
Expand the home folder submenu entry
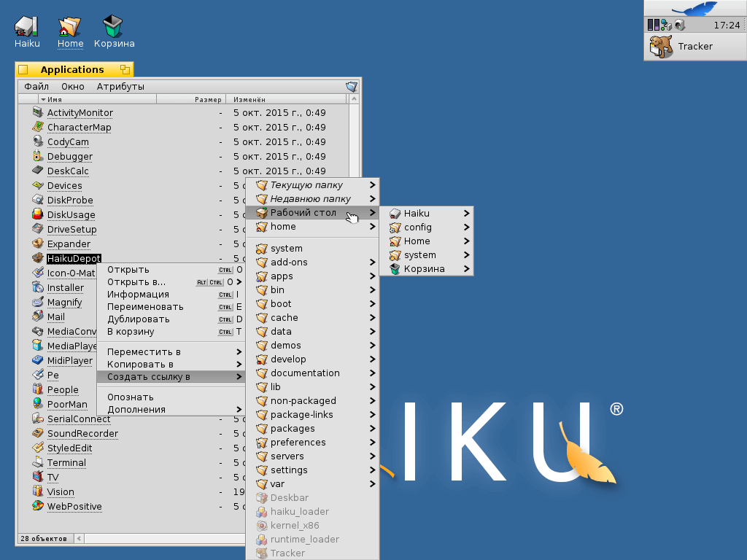point(312,227)
